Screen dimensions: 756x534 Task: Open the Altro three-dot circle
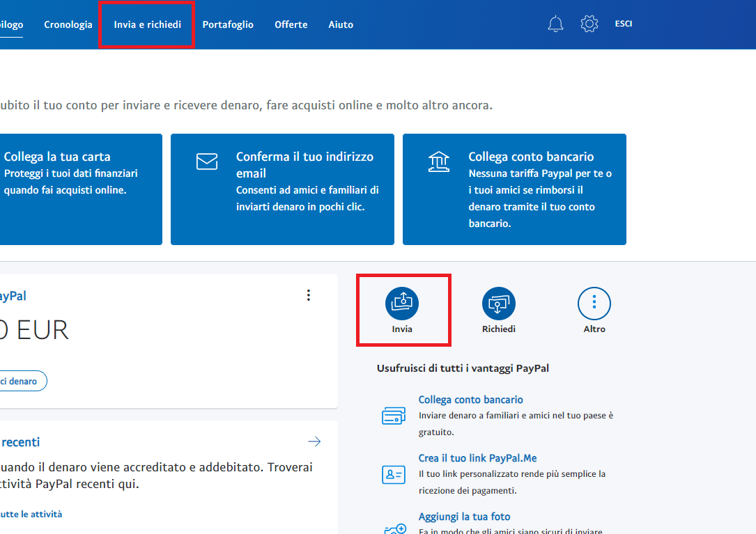(x=594, y=304)
